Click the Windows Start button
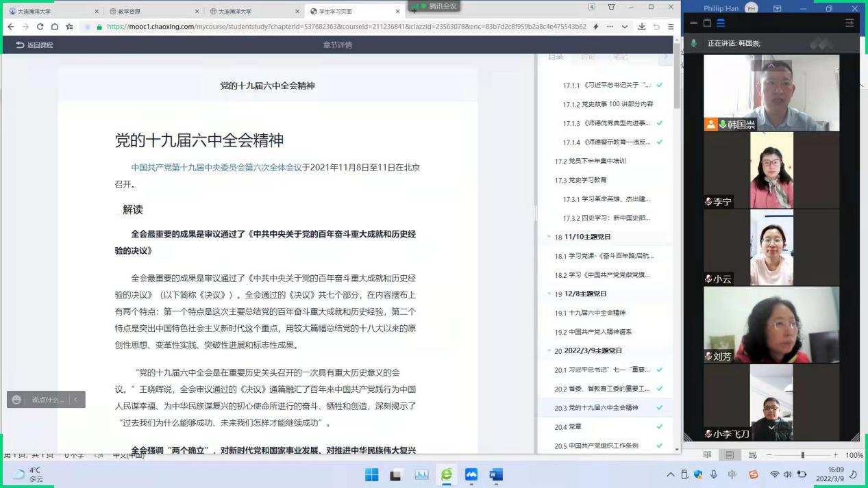This screenshot has height=488, width=868. click(371, 474)
